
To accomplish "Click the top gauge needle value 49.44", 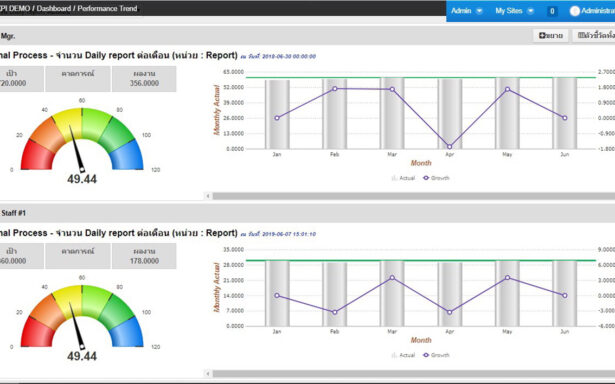I will click(82, 179).
